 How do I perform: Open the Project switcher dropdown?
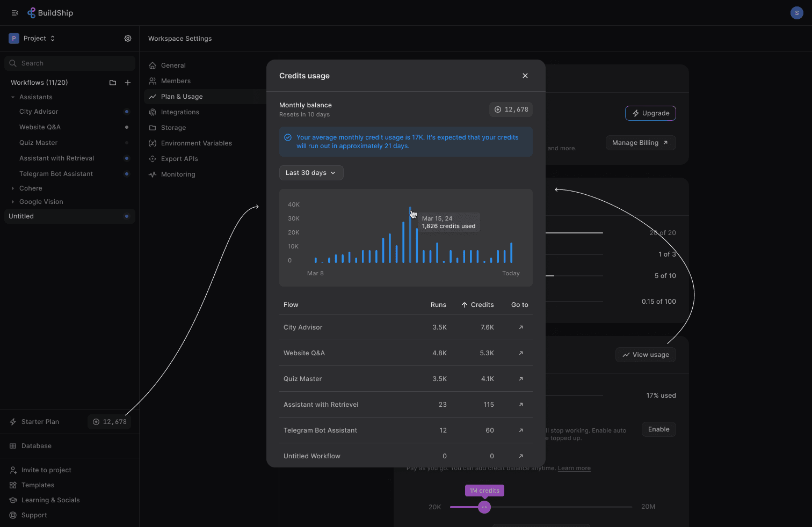pos(32,39)
